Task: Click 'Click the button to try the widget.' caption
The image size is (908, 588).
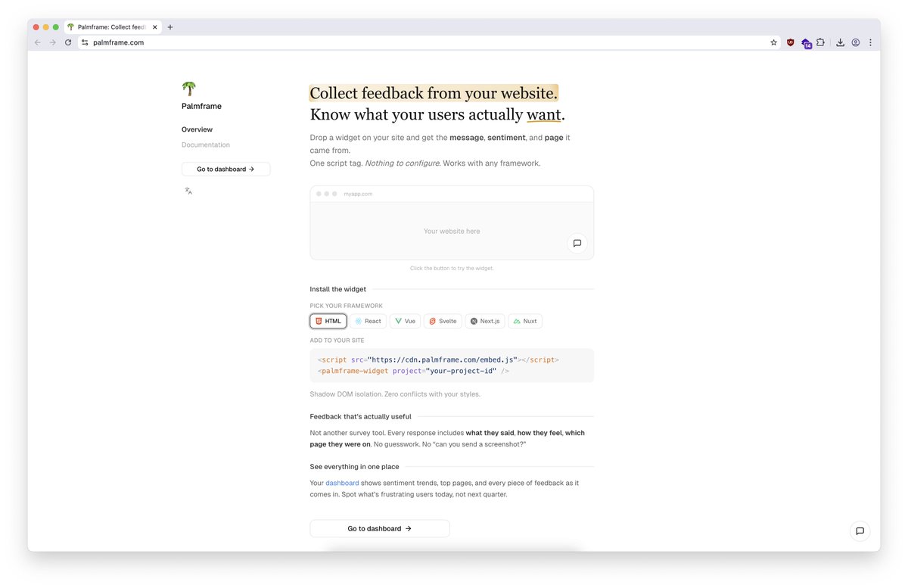Action: (452, 268)
